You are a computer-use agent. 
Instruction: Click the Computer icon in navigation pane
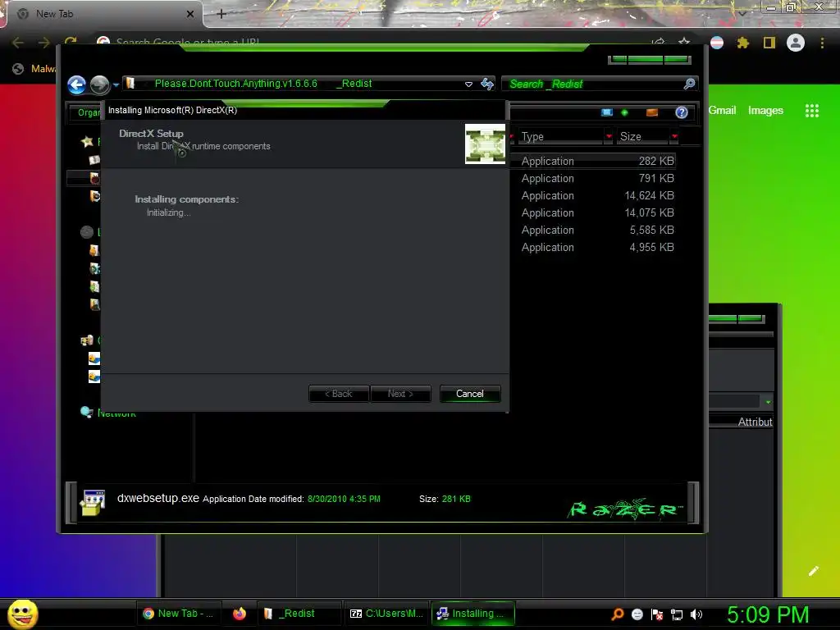[87, 340]
